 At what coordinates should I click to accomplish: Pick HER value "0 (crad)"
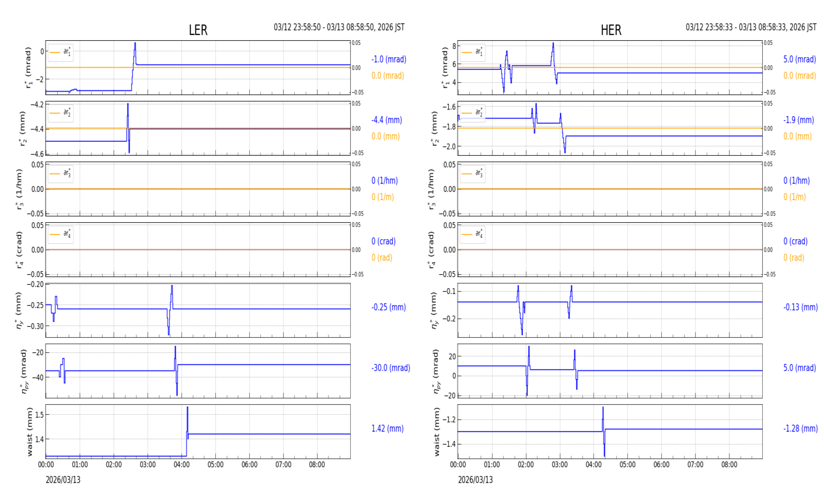pos(795,242)
